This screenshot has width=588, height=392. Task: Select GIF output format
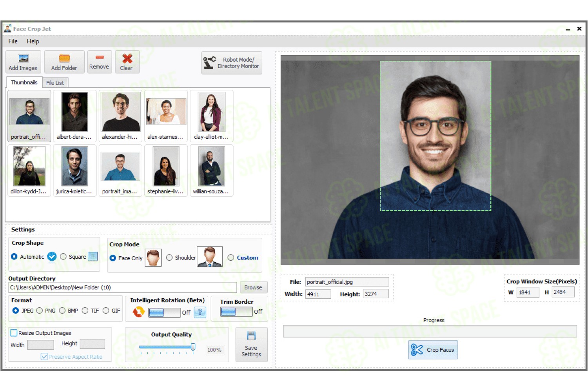click(x=106, y=310)
